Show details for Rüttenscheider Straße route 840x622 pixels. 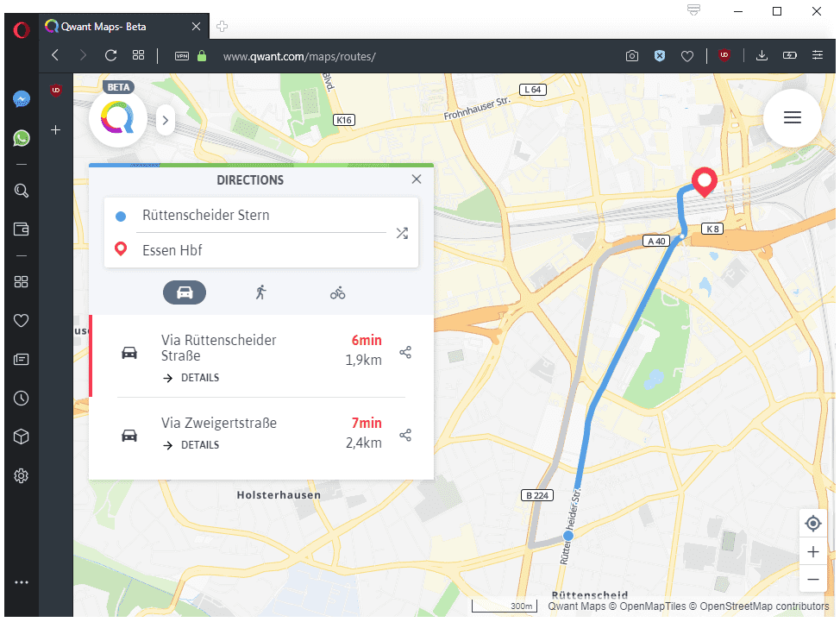pyautogui.click(x=191, y=378)
